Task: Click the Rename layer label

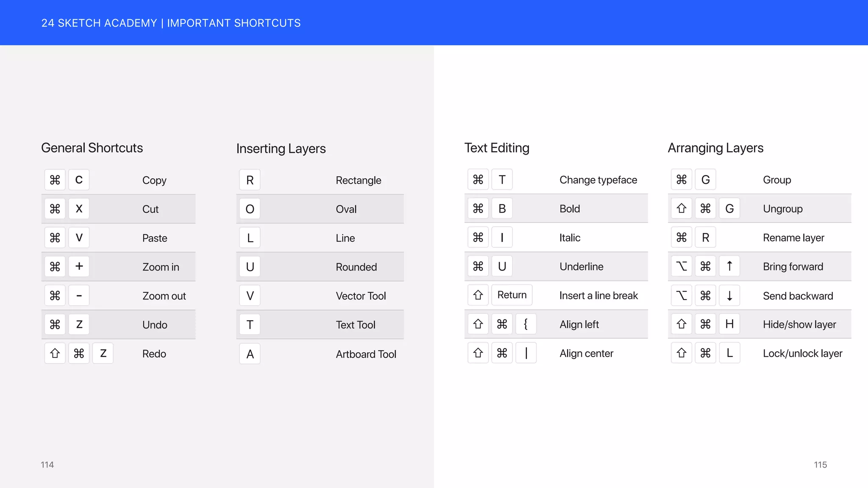Action: pos(793,238)
